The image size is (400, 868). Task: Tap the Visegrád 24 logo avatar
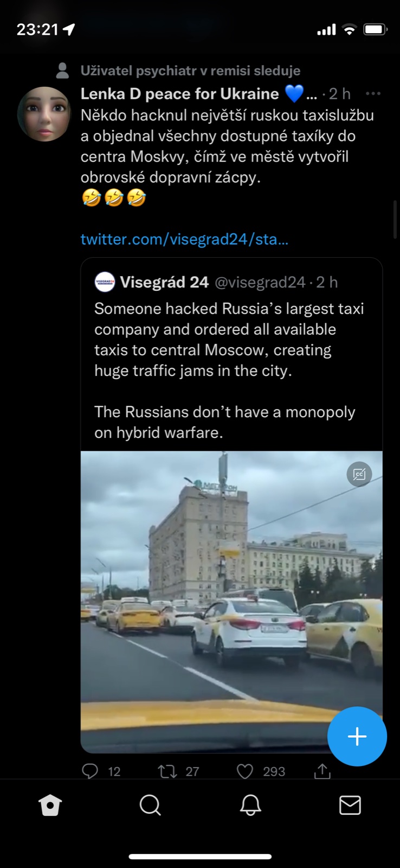(105, 282)
